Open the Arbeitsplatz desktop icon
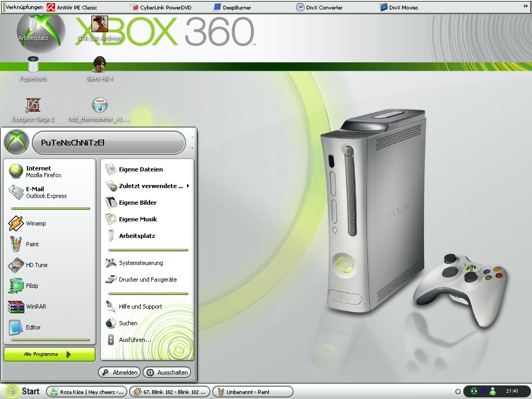The image size is (532, 399). click(33, 29)
